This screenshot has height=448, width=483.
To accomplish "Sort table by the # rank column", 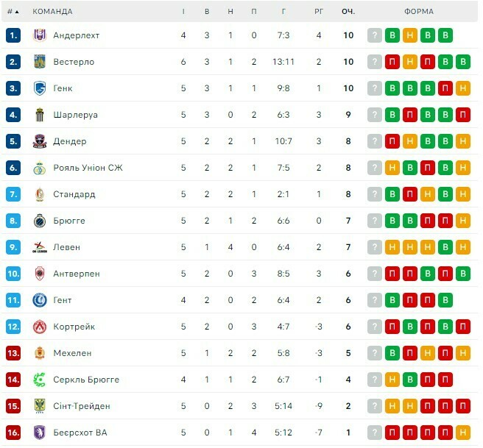I will coord(13,12).
